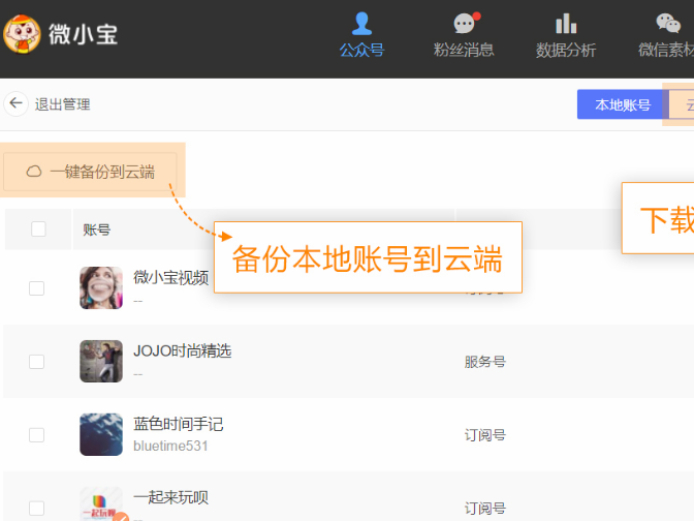Click cloud icon in backup button
694x521 pixels.
pyautogui.click(x=34, y=172)
